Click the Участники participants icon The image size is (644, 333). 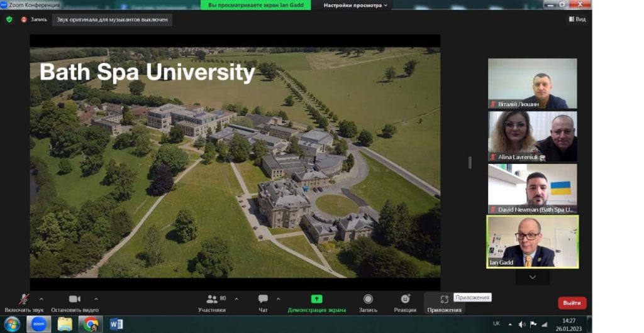(212, 299)
